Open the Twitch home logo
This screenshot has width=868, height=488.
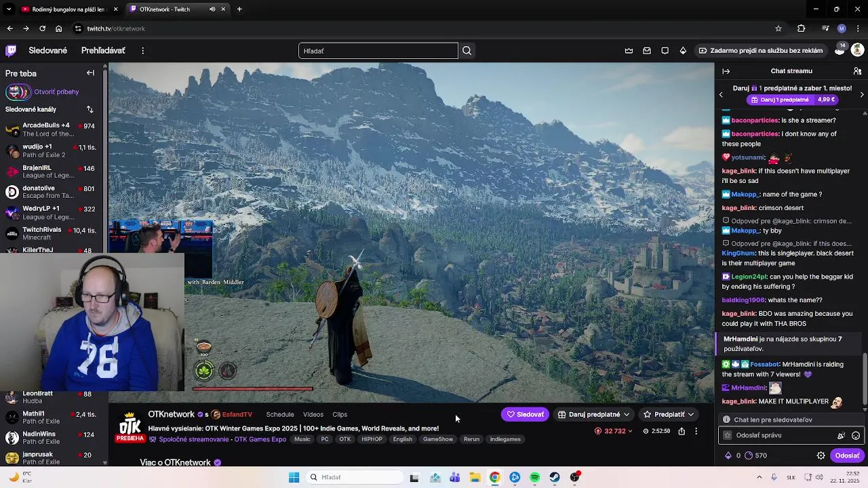pyautogui.click(x=11, y=51)
